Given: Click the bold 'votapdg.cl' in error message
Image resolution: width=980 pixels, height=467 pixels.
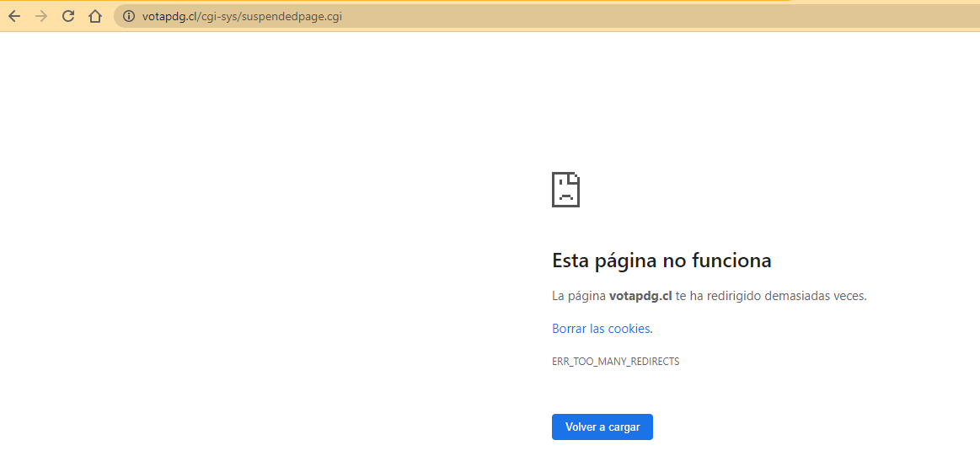Looking at the screenshot, I should pyautogui.click(x=640, y=297).
